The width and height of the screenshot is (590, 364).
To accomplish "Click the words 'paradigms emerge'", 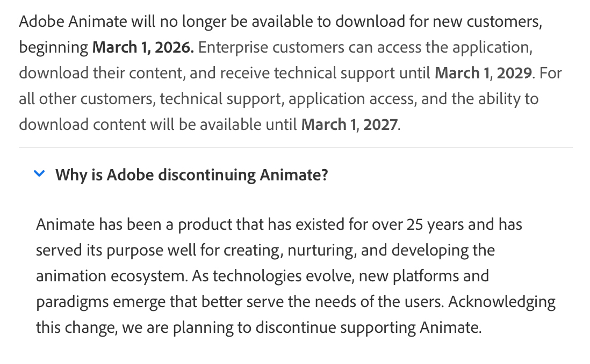I will (x=101, y=302).
